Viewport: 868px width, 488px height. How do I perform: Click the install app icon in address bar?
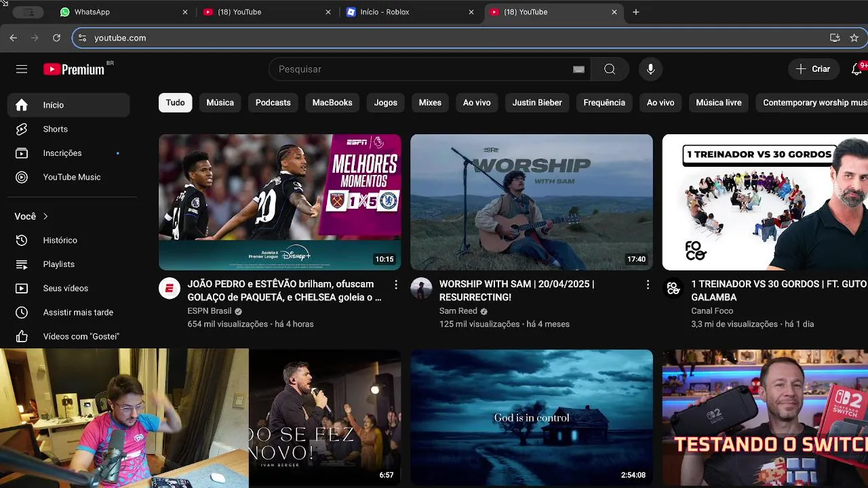[x=835, y=38]
